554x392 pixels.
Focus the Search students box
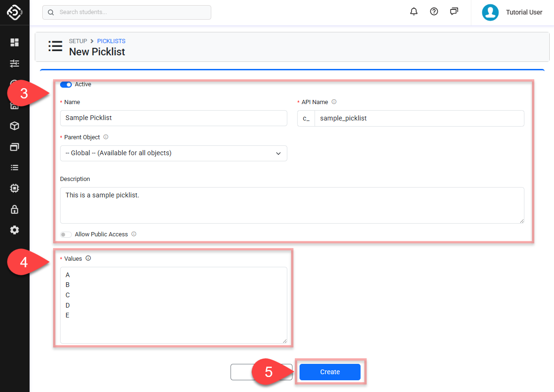coord(127,12)
